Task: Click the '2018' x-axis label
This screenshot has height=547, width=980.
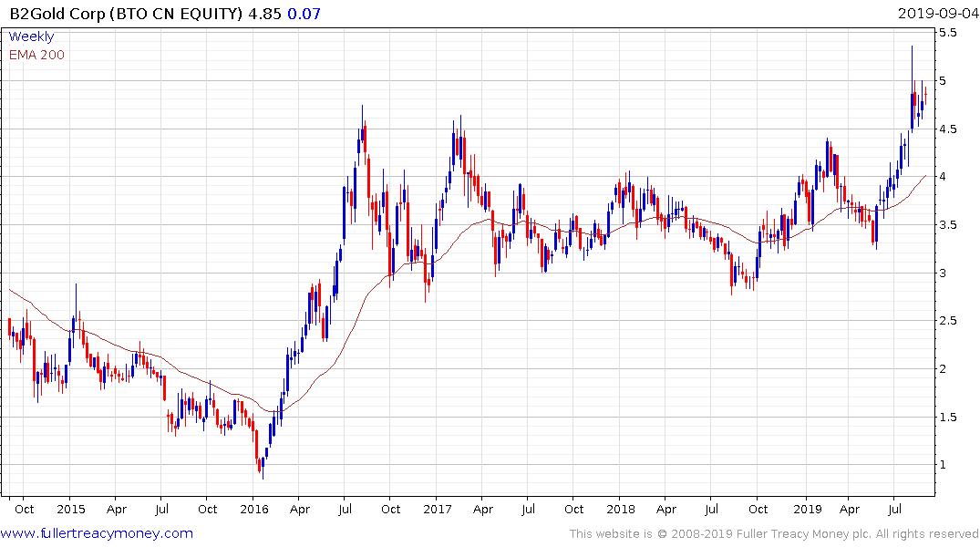Action: tap(621, 509)
